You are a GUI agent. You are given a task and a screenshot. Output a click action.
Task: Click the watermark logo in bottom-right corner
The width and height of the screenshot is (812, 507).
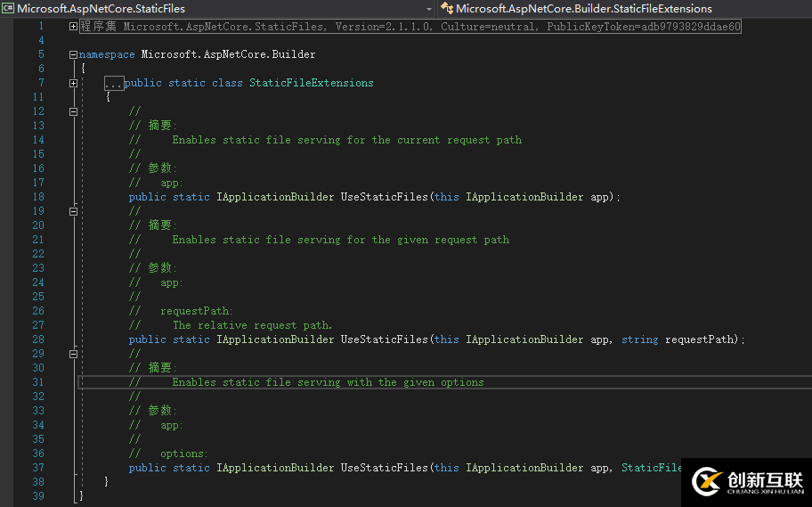pos(746,482)
